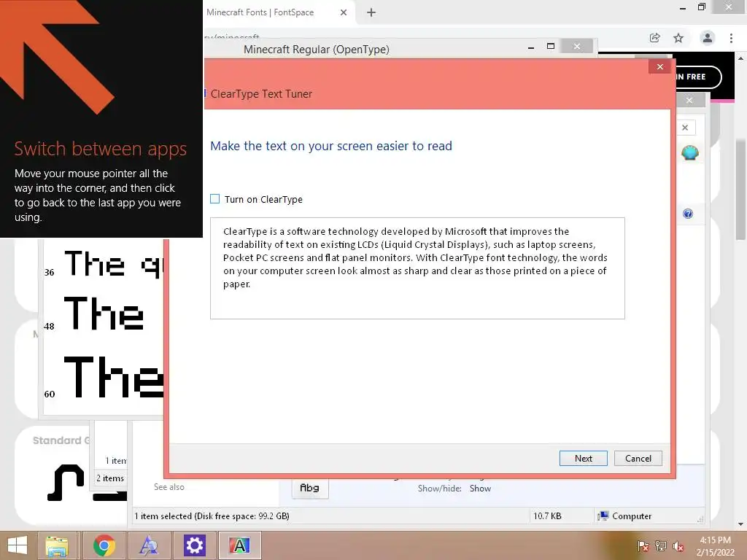Maximize the Minecraft Regular font window

pyautogui.click(x=551, y=46)
